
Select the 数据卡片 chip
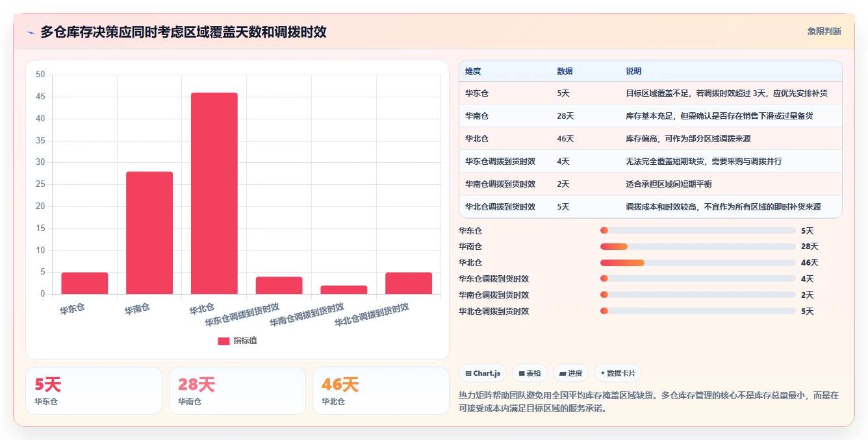[x=618, y=373]
